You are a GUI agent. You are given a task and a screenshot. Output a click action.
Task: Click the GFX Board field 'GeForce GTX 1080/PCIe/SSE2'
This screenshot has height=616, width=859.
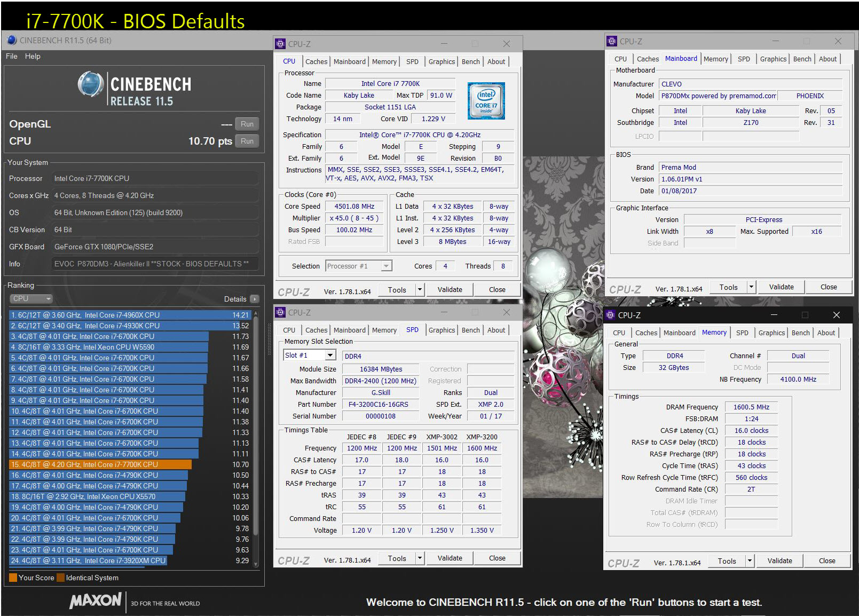pos(155,247)
